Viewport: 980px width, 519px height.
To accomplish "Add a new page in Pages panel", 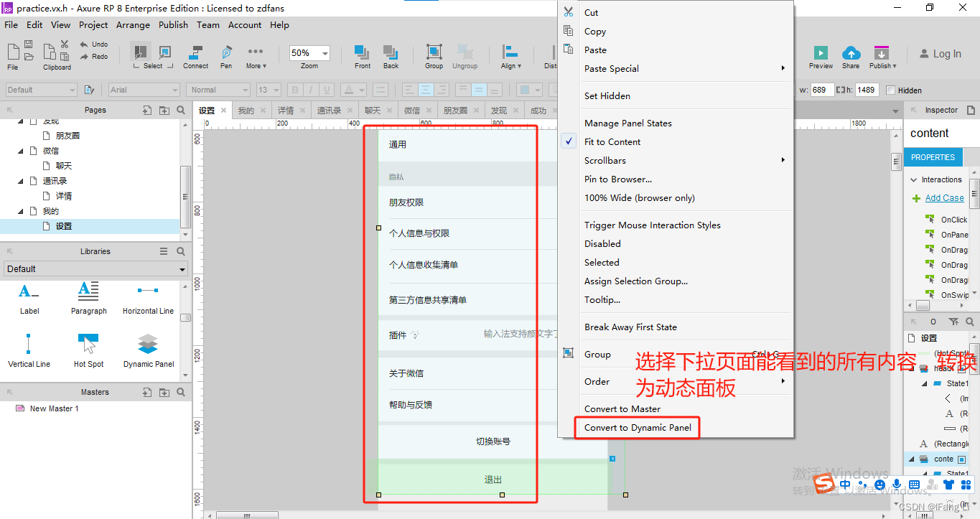I will click(x=146, y=110).
